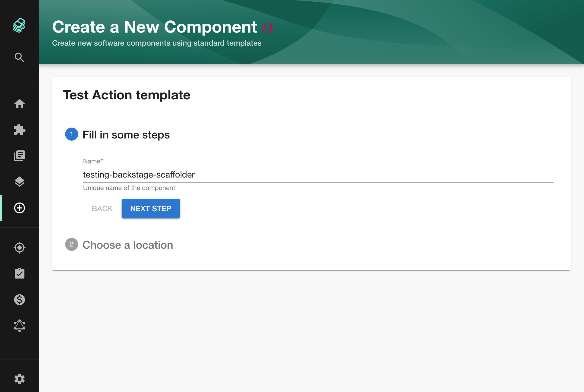
Task: Click step number 1 circle
Action: (72, 134)
